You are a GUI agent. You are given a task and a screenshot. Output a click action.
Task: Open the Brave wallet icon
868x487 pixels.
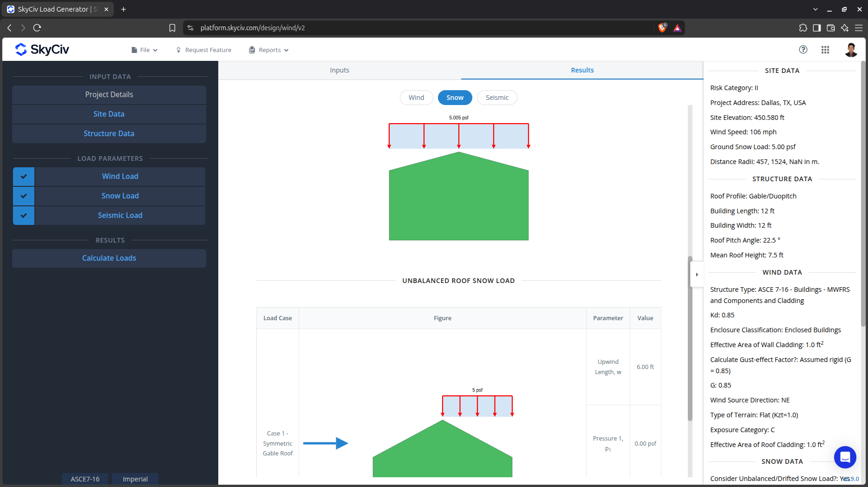(831, 28)
